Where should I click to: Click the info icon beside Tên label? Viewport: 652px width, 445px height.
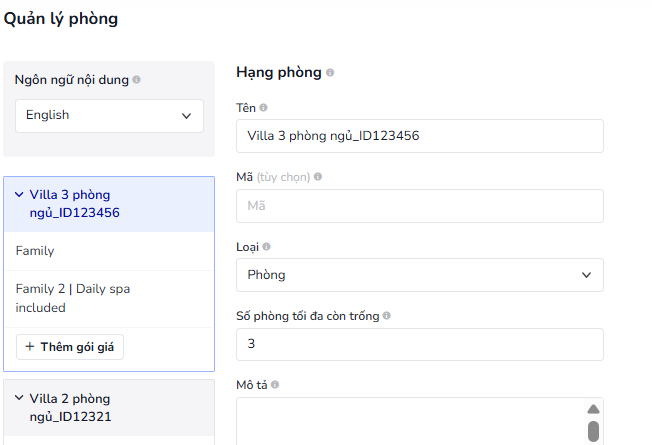(263, 108)
